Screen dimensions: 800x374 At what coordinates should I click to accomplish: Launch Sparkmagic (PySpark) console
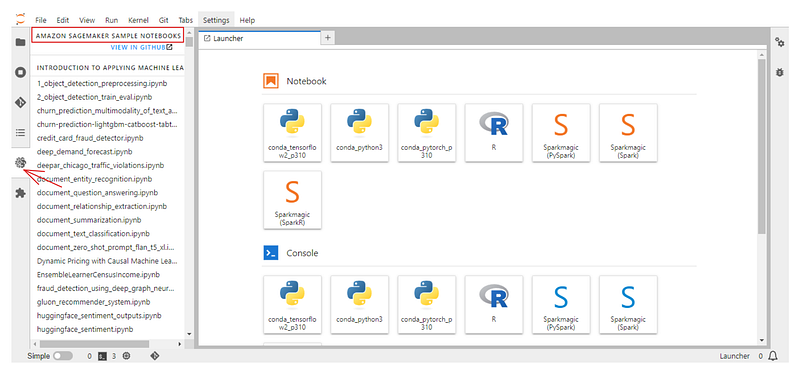click(561, 305)
